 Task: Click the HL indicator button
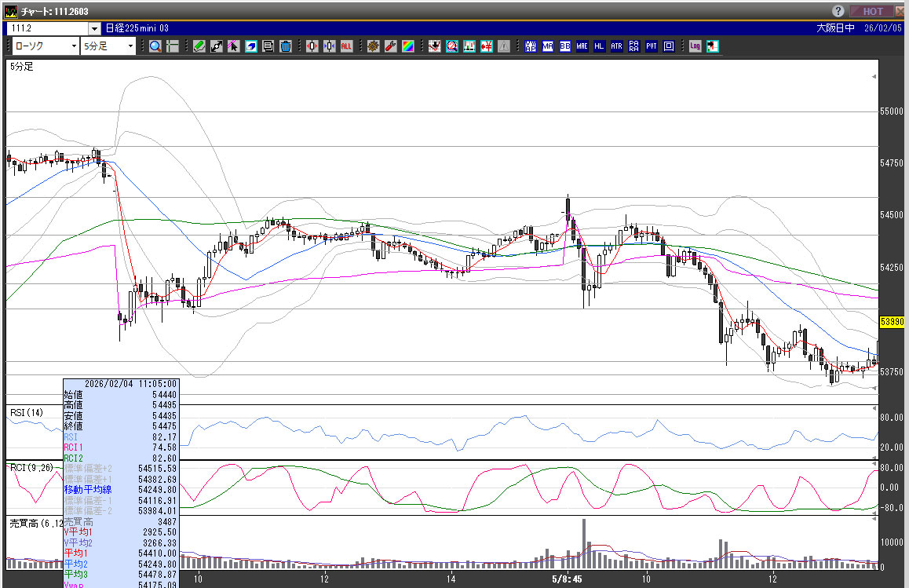coord(599,46)
